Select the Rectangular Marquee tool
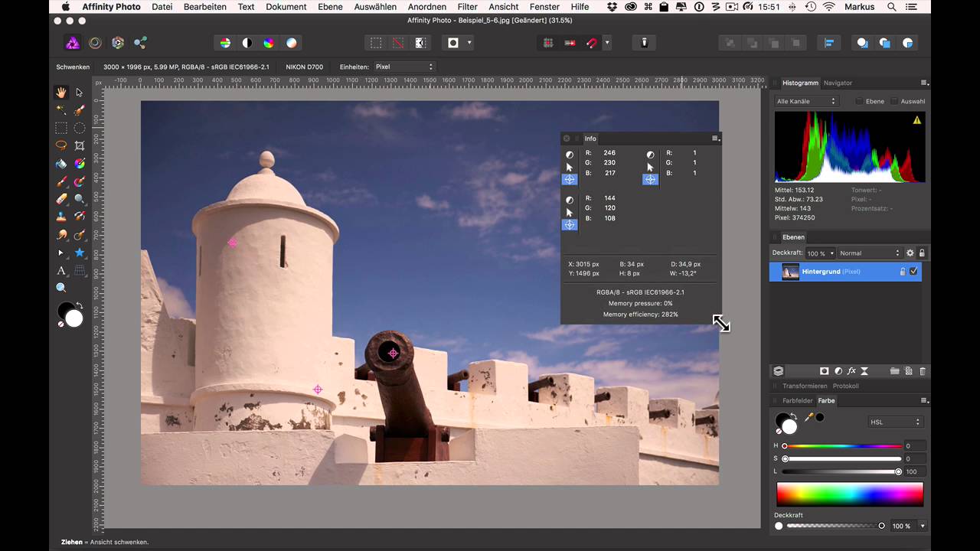The width and height of the screenshot is (980, 551). (61, 128)
